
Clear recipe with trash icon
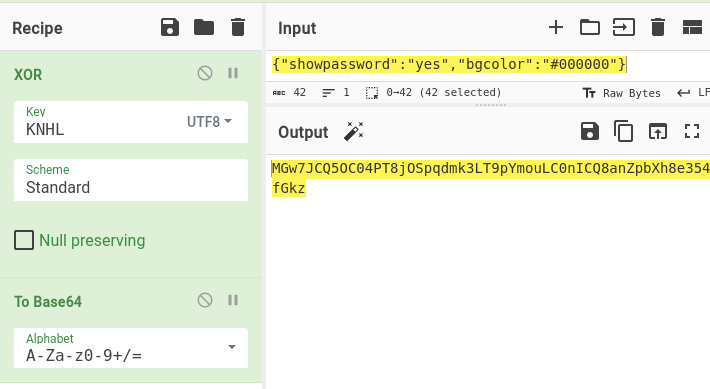coord(238,27)
